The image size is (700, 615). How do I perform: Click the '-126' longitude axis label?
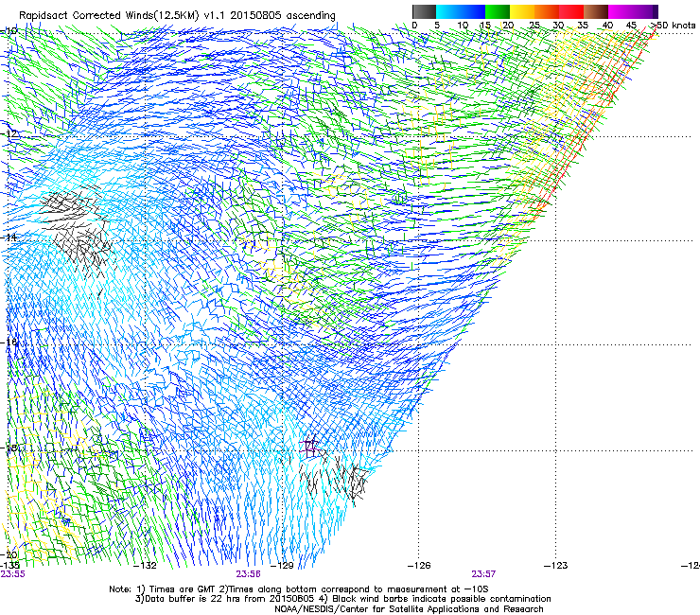[419, 566]
